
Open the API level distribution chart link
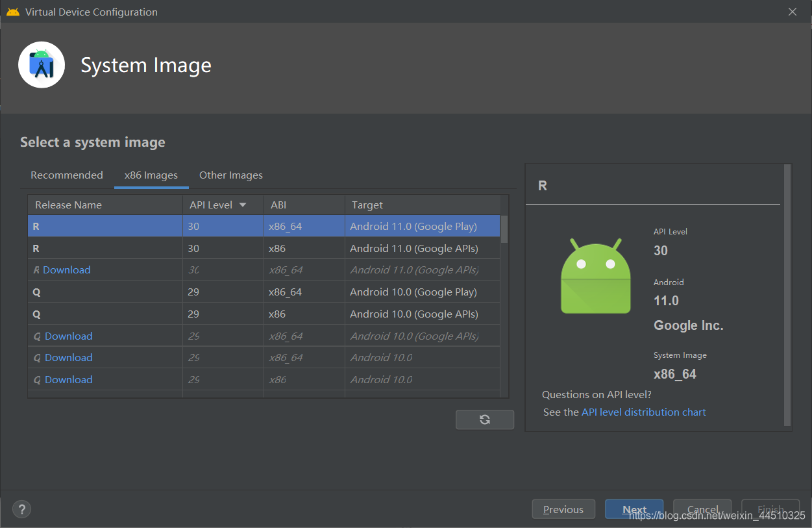coord(644,412)
